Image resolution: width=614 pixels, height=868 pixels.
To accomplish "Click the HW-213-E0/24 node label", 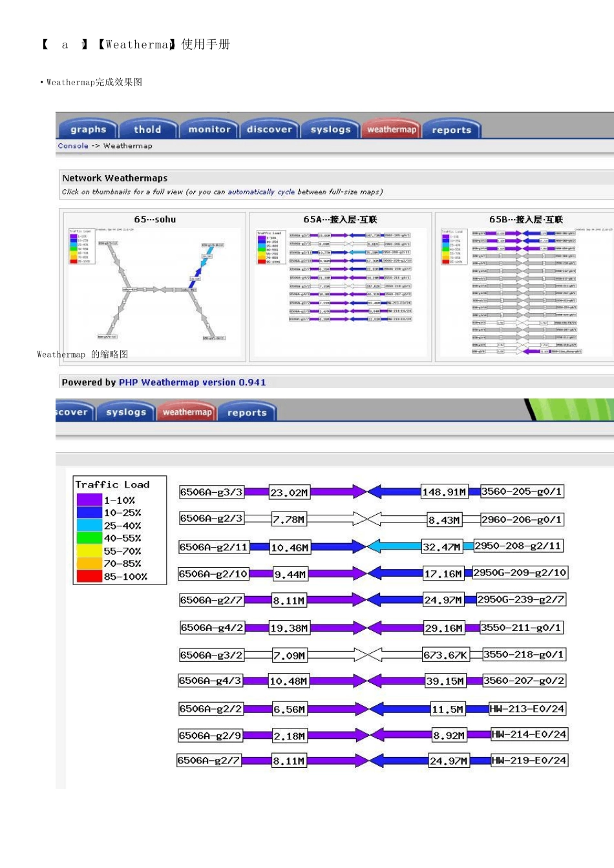I will pos(527,708).
